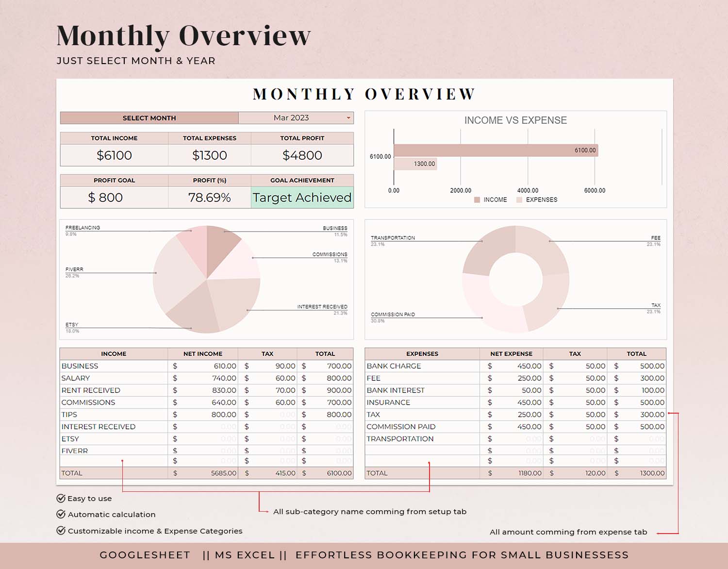The image size is (728, 569).
Task: Click the FEE 23.1% donut label
Action: click(x=654, y=241)
